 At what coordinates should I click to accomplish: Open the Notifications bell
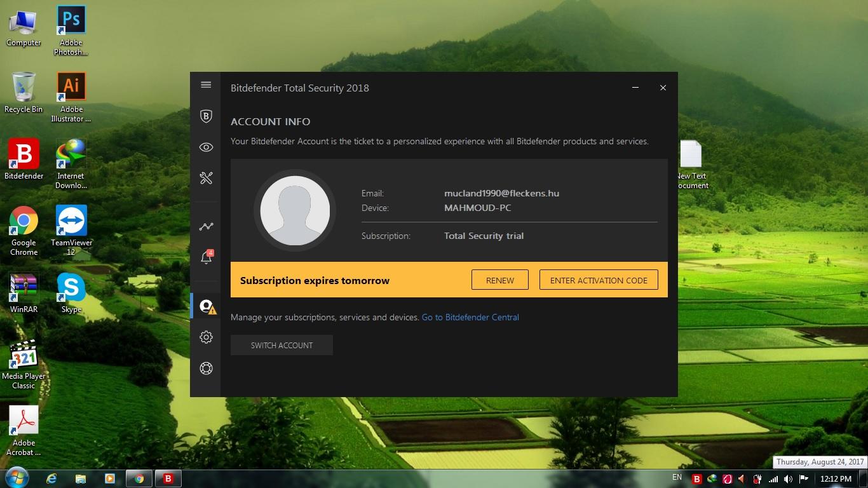coord(206,257)
